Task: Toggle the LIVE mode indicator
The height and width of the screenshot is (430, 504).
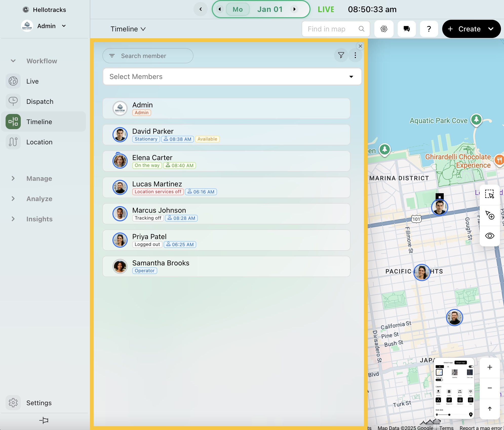Action: [326, 9]
